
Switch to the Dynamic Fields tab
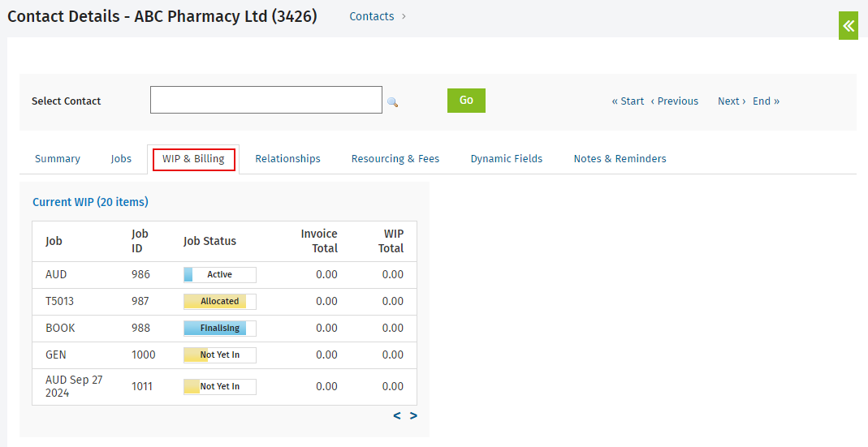point(507,159)
